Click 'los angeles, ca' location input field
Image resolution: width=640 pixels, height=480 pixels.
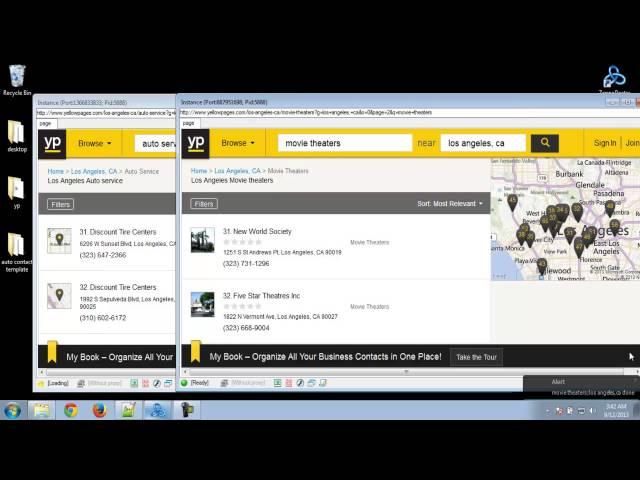[483, 143]
